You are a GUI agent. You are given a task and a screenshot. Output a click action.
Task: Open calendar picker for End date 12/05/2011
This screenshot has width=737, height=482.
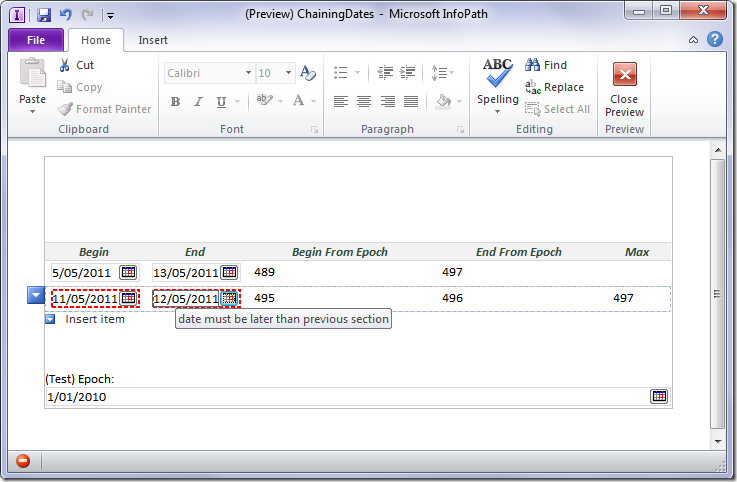tap(229, 298)
